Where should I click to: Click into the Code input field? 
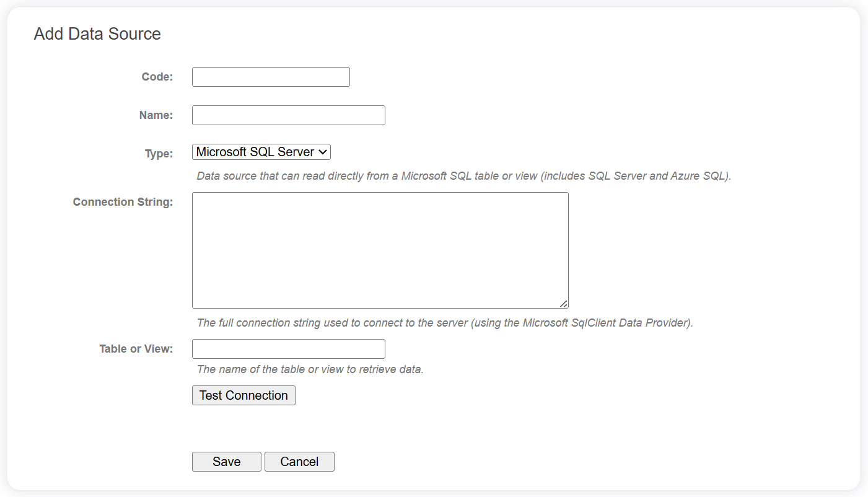tap(270, 76)
